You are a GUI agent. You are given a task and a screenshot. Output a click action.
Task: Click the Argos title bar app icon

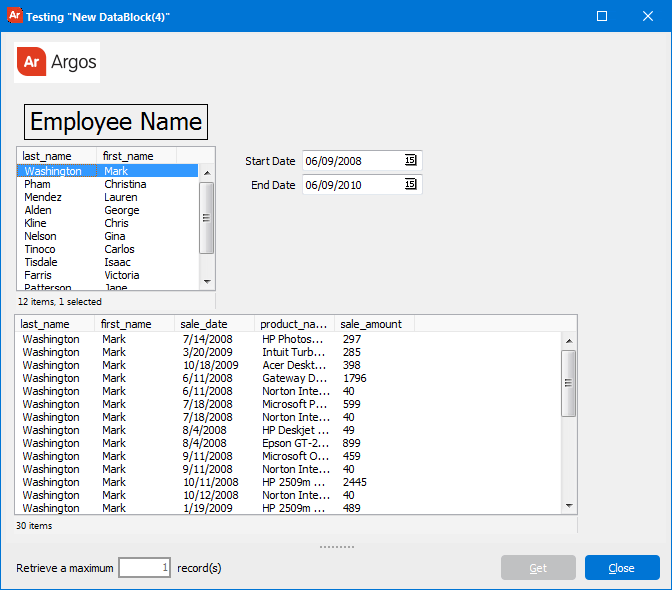point(14,16)
